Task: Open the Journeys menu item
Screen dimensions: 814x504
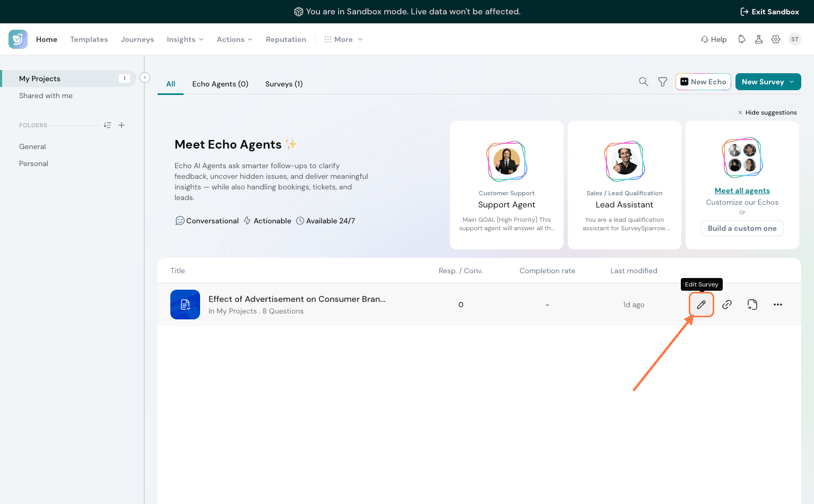Action: pyautogui.click(x=137, y=39)
